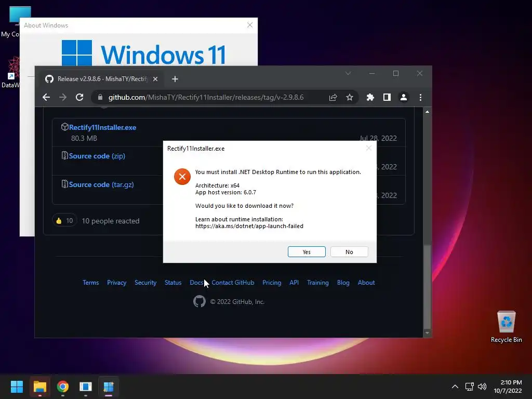This screenshot has height=399, width=532.
Task: Reload the GitHub release page
Action: click(x=79, y=97)
